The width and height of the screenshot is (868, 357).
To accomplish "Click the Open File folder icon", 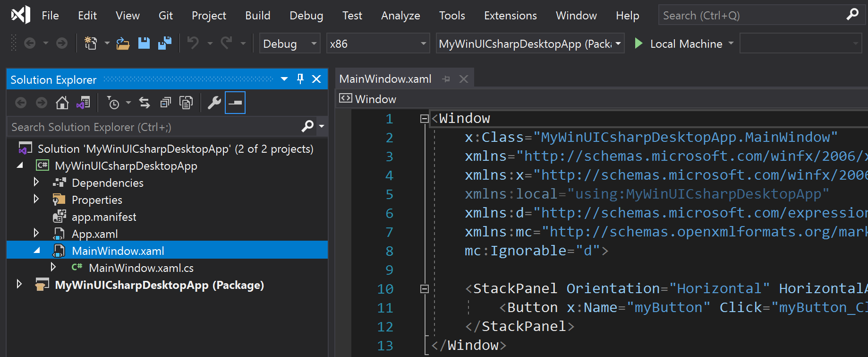I will point(123,44).
